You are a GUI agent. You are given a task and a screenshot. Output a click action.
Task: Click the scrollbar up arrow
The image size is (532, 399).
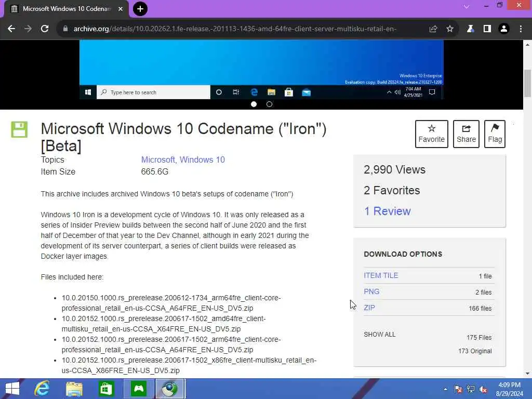point(527,45)
